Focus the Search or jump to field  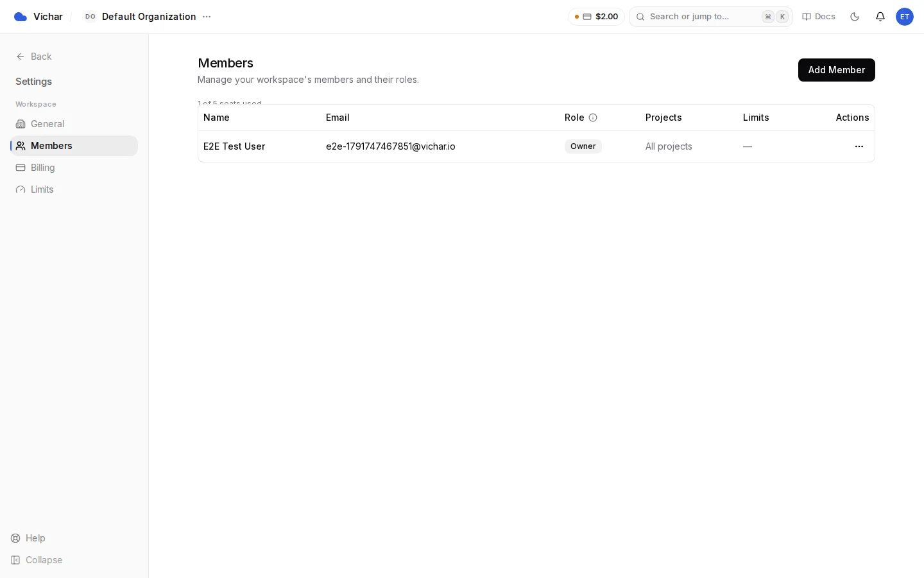pos(711,17)
